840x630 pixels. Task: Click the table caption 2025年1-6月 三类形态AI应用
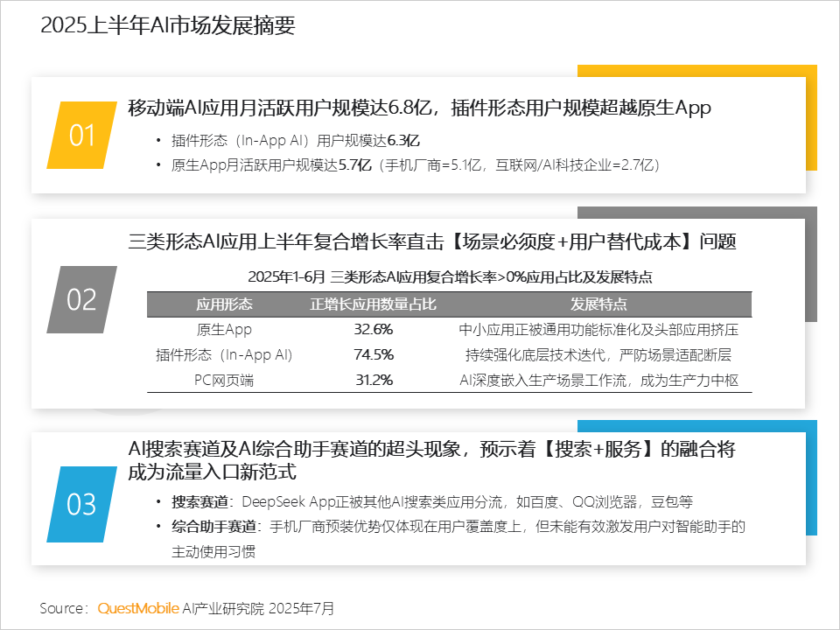pyautogui.click(x=450, y=276)
